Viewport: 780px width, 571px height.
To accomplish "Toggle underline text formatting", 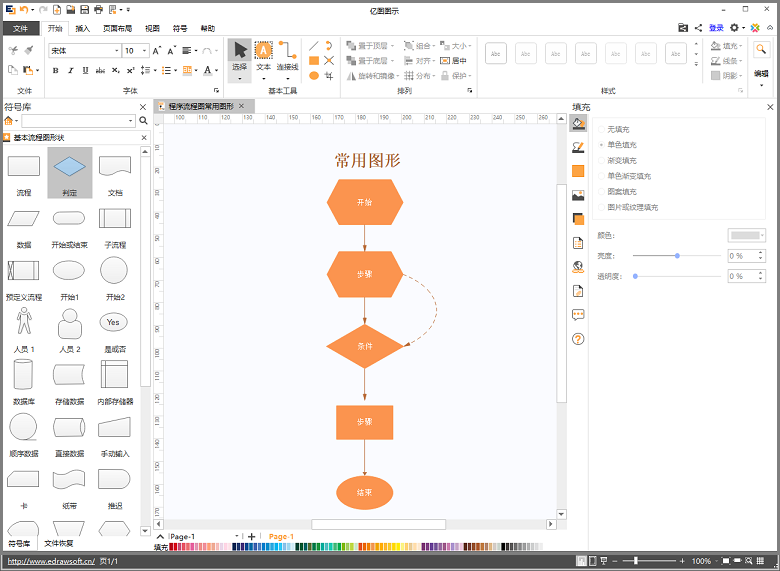I will 86,71.
